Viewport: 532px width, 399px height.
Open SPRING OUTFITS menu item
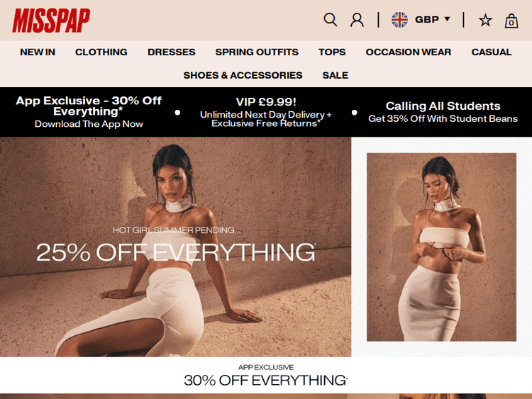tap(257, 52)
